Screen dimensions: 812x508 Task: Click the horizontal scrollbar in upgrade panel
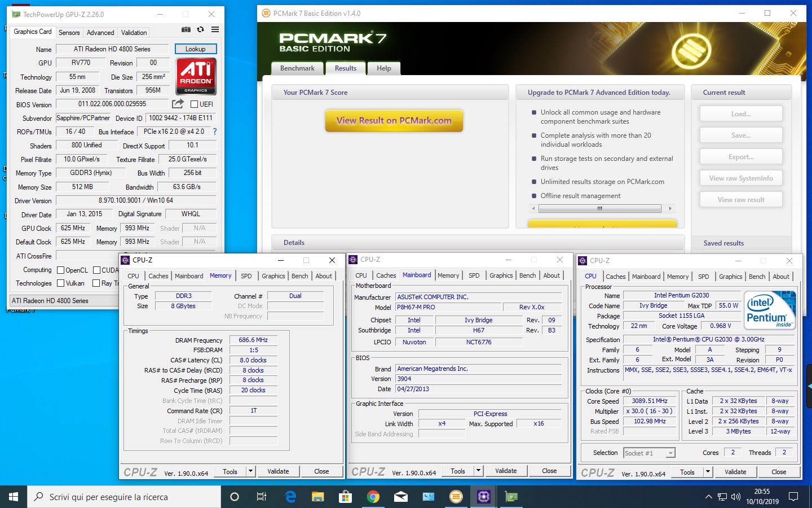point(600,209)
